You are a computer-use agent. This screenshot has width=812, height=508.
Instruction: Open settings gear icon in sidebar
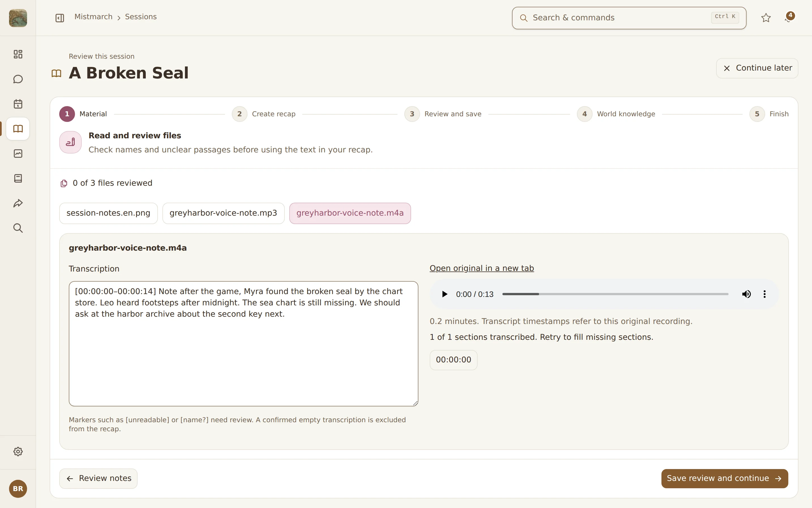18,452
